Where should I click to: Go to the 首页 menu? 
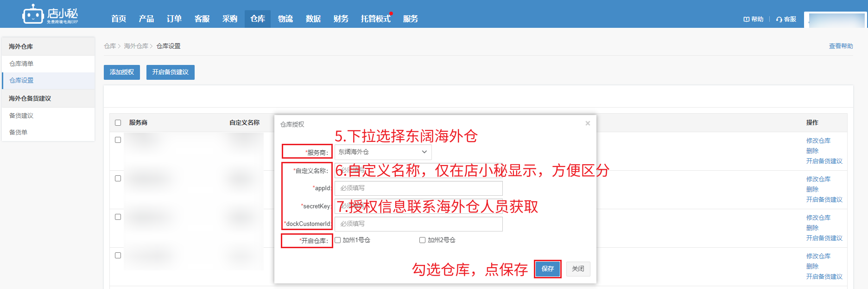click(x=119, y=19)
